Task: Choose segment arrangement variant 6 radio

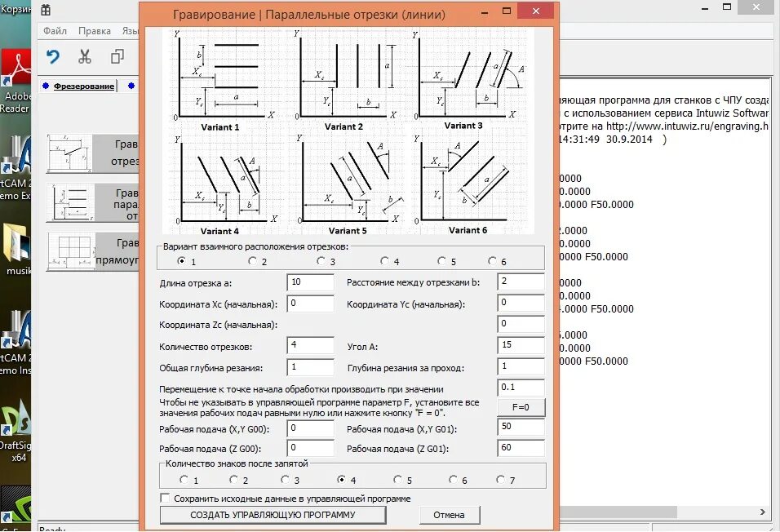Action: pos(492,261)
